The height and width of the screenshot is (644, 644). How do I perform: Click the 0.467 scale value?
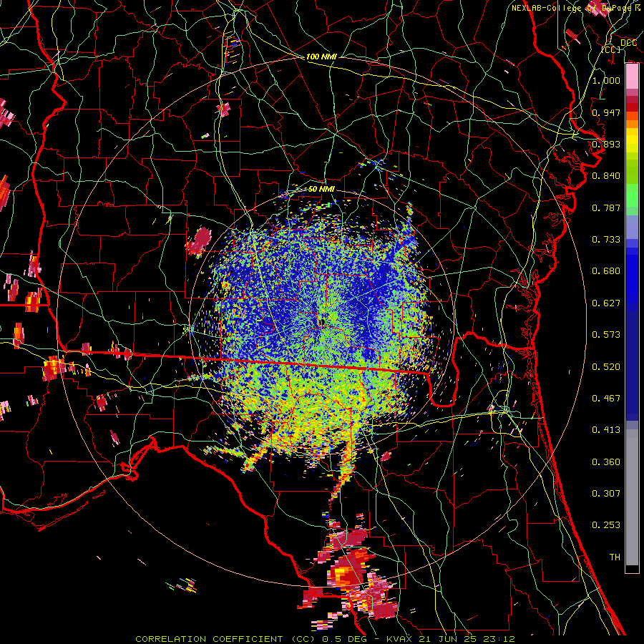[606, 399]
